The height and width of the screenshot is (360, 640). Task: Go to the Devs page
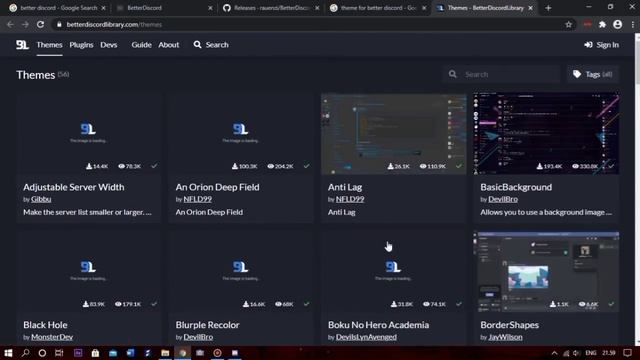109,44
